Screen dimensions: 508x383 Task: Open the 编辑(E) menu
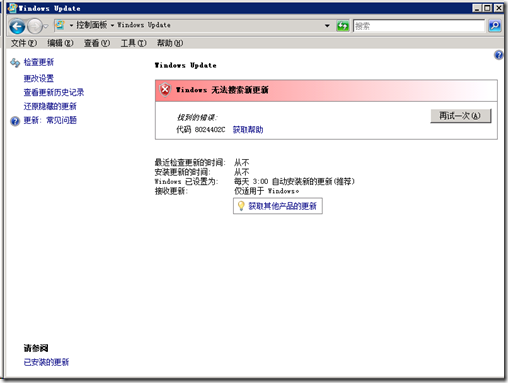coord(60,43)
